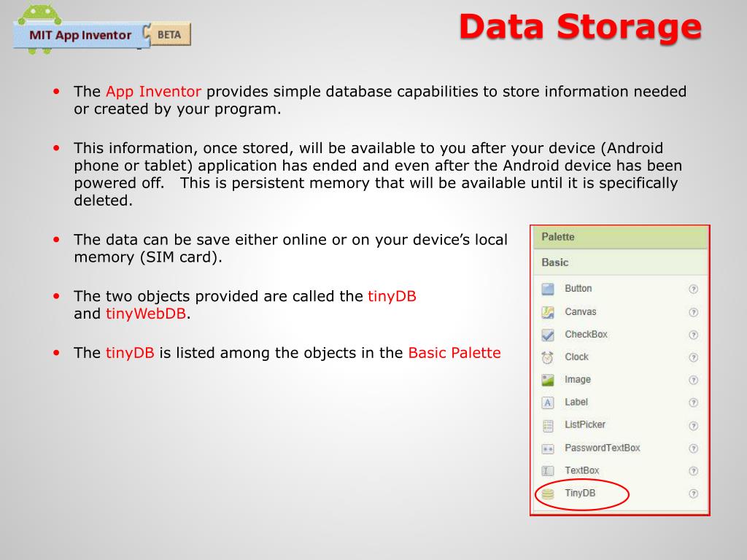Viewport: 747px width, 560px height.
Task: Open help for Label component
Action: [694, 402]
